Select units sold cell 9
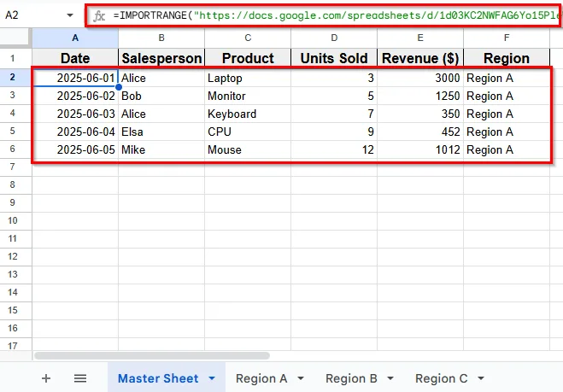 (334, 132)
